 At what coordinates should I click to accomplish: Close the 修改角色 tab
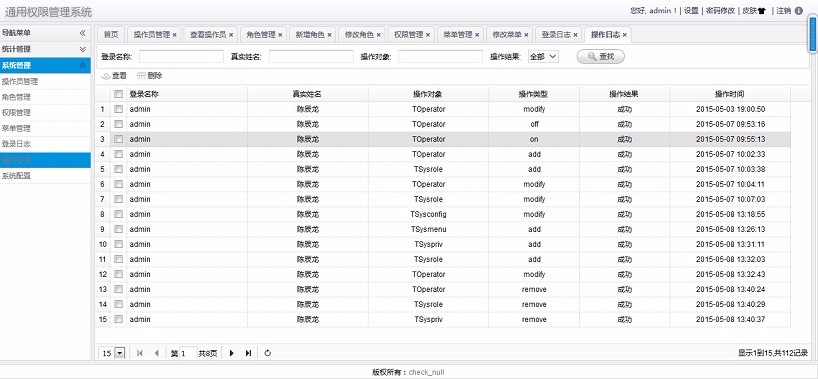tap(378, 35)
